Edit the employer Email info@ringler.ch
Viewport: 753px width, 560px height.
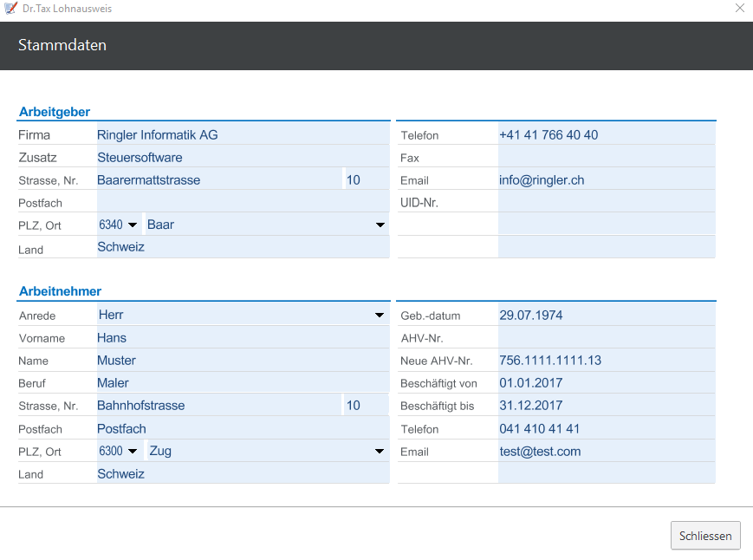(607, 180)
